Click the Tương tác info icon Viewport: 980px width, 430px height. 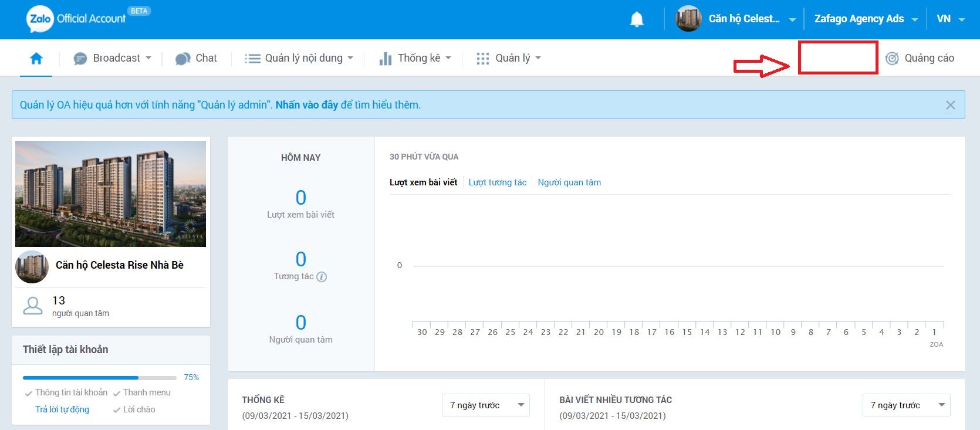pyautogui.click(x=322, y=277)
